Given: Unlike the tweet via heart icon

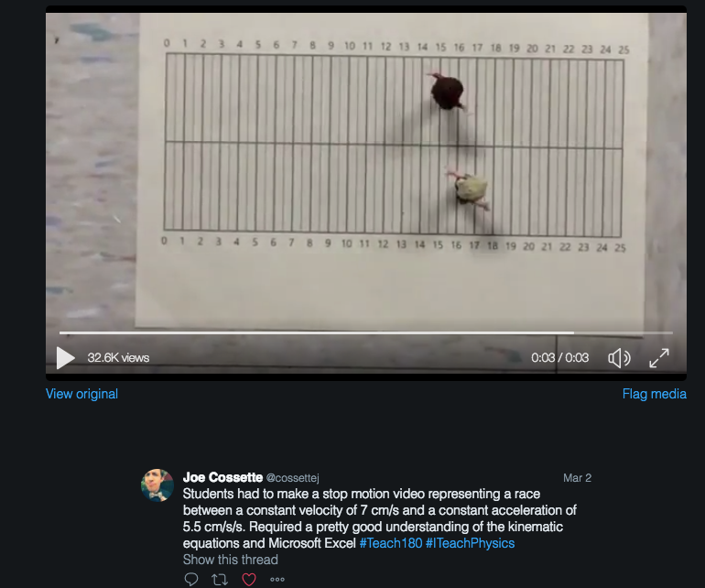Looking at the screenshot, I should pyautogui.click(x=249, y=579).
